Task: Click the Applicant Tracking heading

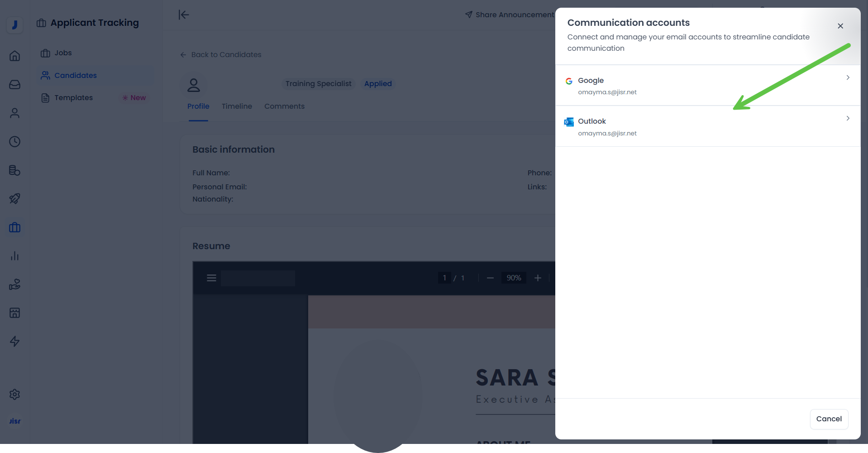Action: (x=95, y=23)
